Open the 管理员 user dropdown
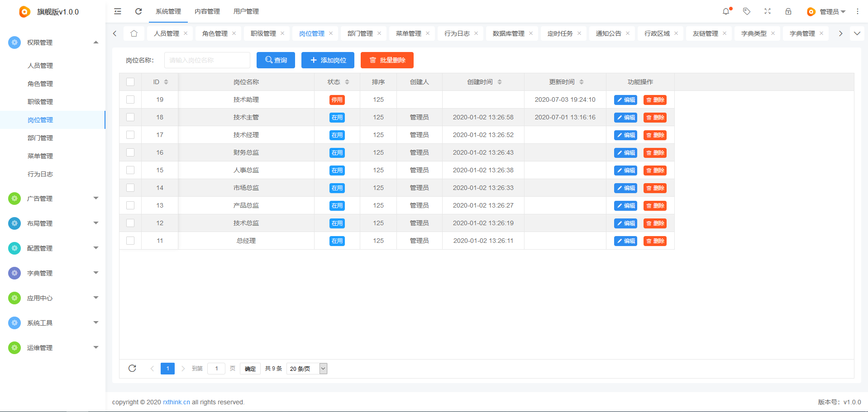This screenshot has width=868, height=412. (826, 12)
